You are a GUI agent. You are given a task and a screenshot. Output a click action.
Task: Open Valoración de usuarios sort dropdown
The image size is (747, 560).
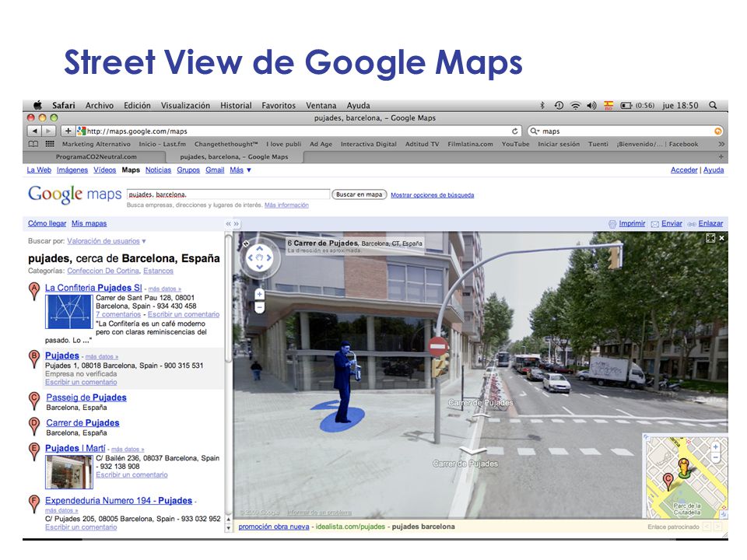click(107, 241)
